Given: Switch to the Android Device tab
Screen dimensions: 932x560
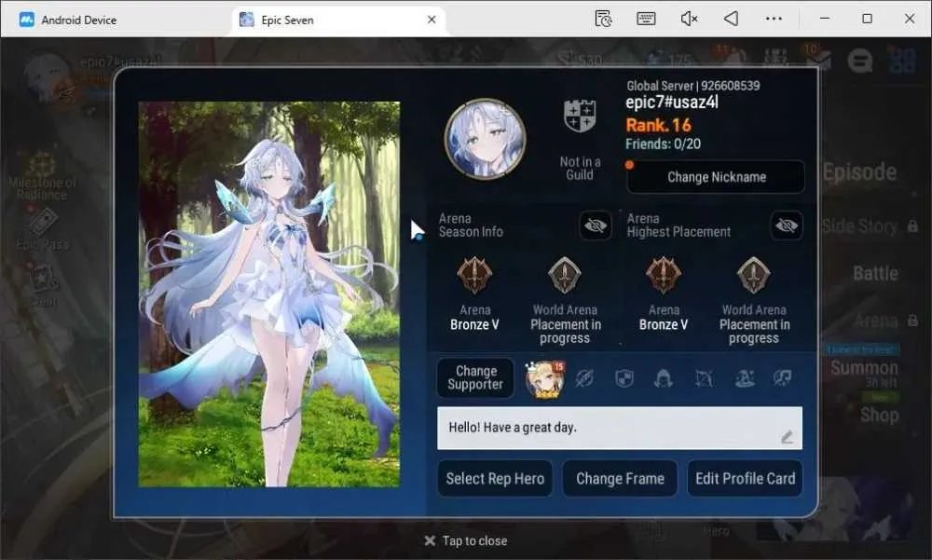Looking at the screenshot, I should tap(68, 20).
